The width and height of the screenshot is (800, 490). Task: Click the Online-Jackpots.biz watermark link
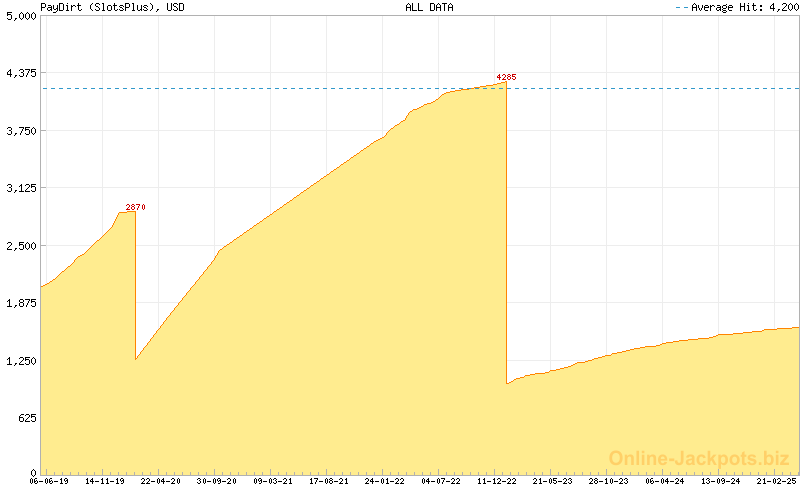click(x=693, y=458)
